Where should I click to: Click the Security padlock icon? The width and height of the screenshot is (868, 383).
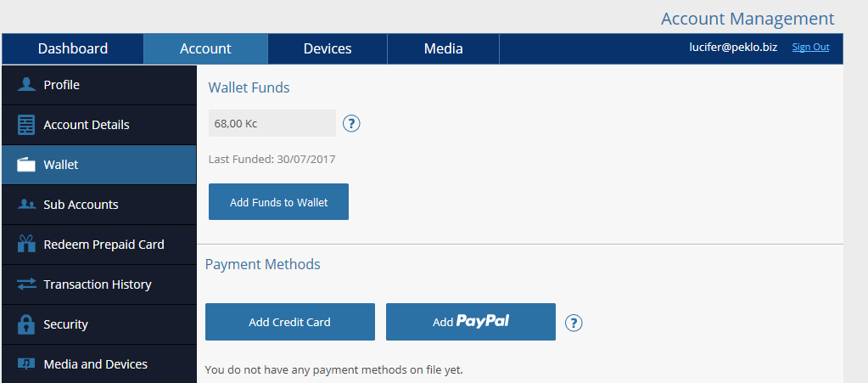click(26, 324)
